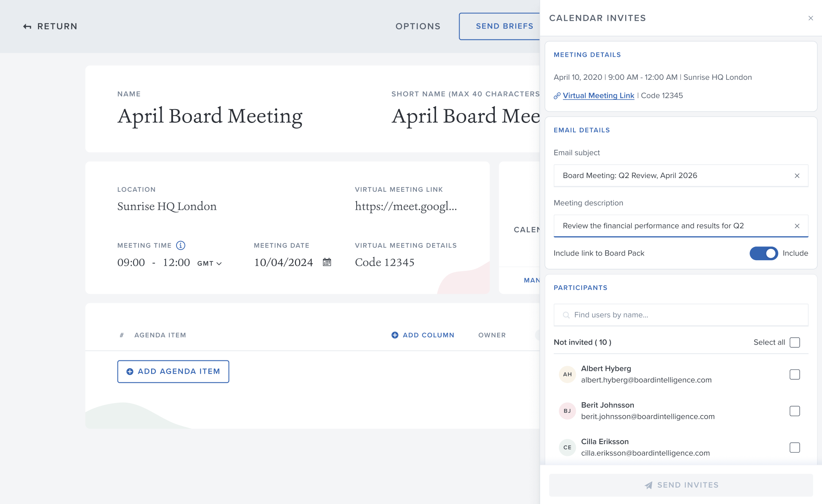Viewport: 822px width, 504px height.
Task: Click the Find users by name field
Action: (681, 315)
